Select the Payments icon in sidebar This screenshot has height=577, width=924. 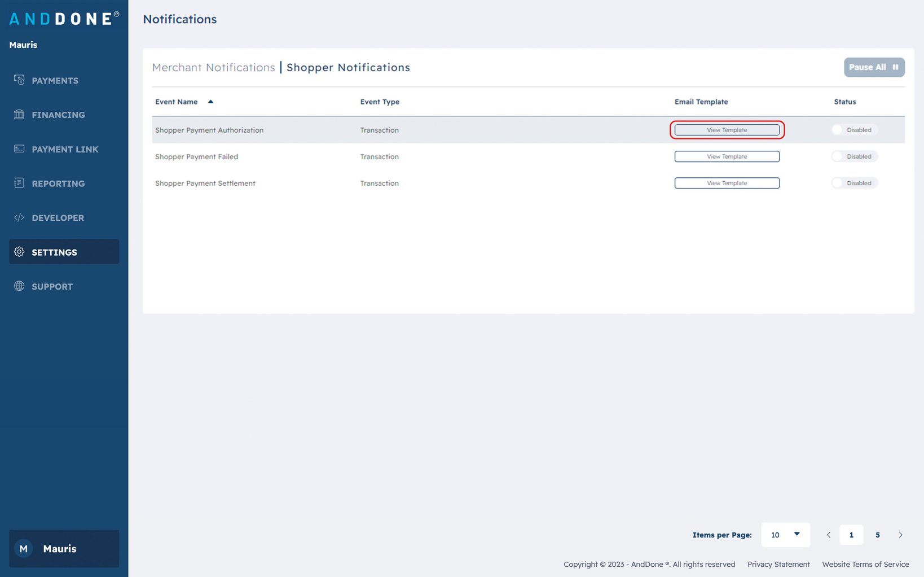coord(19,80)
